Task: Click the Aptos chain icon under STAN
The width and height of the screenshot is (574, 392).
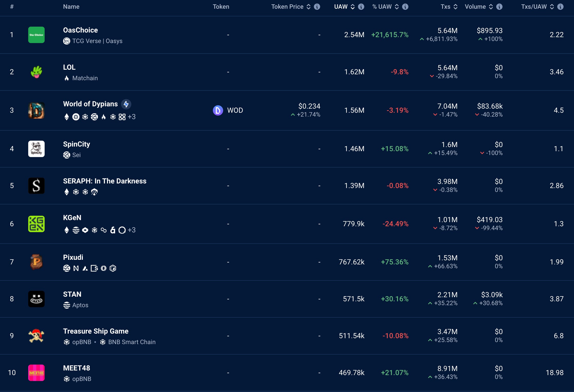Action: [x=67, y=305]
